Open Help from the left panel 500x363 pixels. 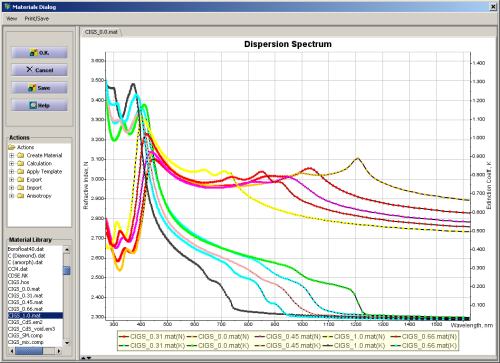(x=39, y=105)
